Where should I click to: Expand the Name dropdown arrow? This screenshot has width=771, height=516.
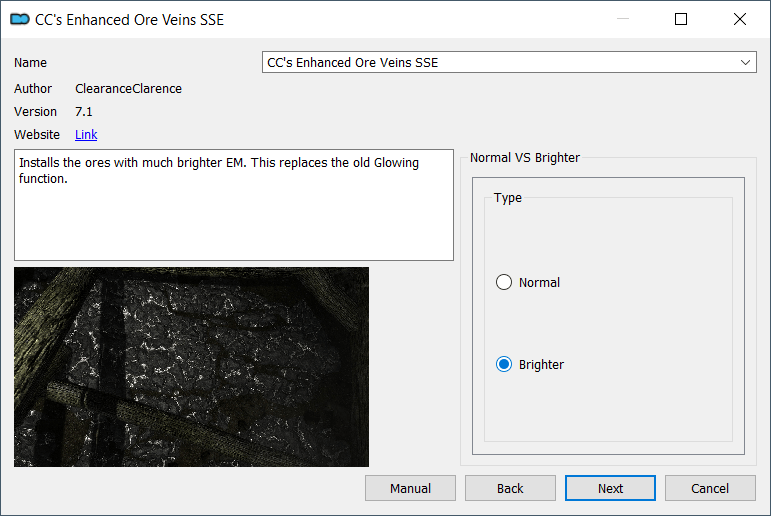(x=745, y=62)
